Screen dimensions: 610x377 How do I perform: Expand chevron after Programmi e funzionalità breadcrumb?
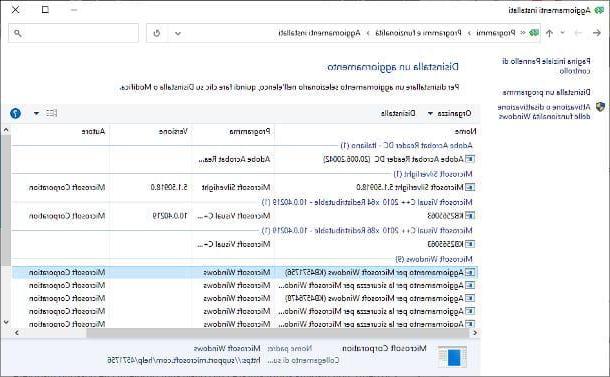(x=368, y=33)
